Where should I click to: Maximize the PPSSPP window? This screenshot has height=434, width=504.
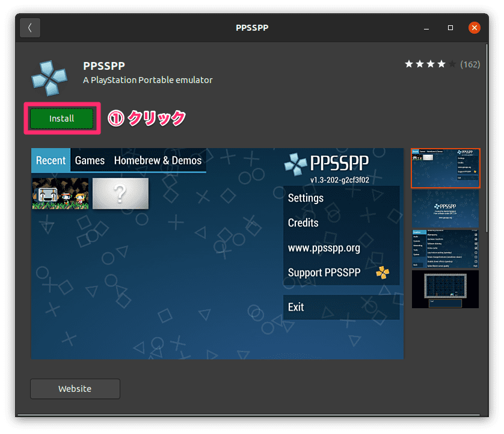pos(450,28)
